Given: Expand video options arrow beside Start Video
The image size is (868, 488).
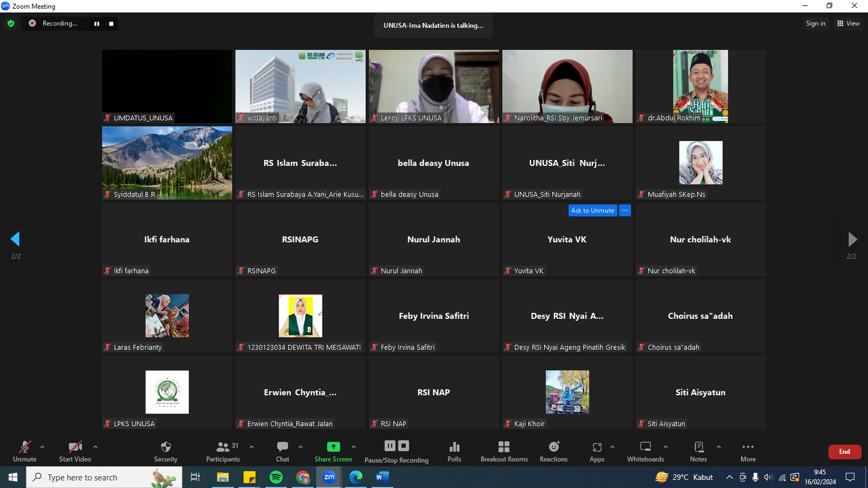Looking at the screenshot, I should tap(95, 447).
